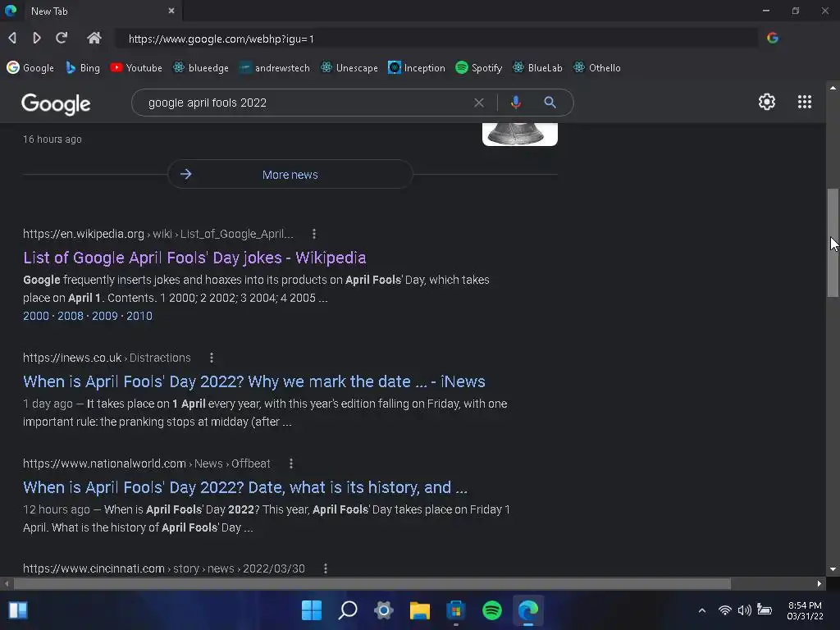Go forward with the browser forward arrow
840x630 pixels.
point(36,38)
